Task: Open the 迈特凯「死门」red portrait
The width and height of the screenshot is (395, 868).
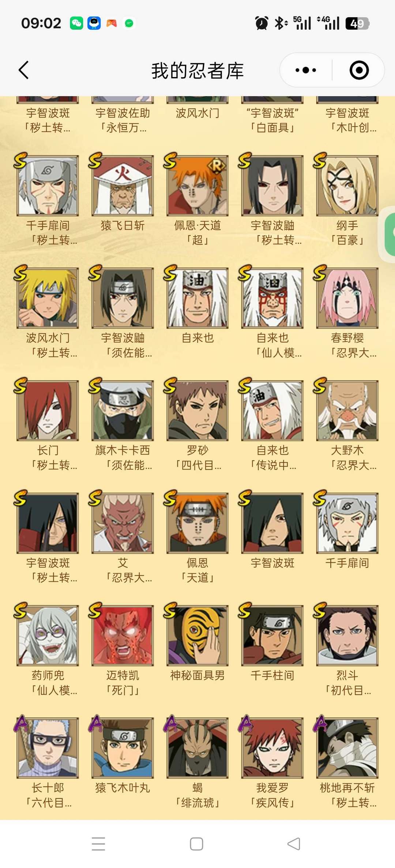Action: click(123, 636)
